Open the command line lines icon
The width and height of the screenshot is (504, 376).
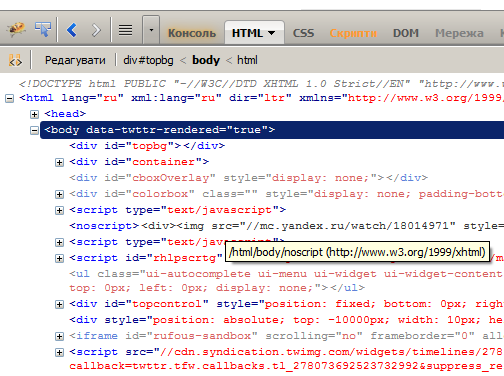coord(126,30)
